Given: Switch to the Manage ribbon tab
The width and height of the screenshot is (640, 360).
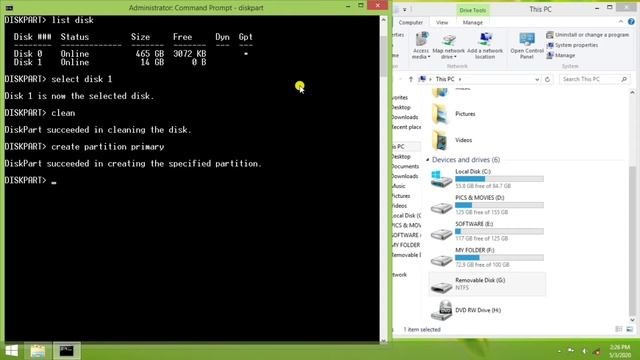Looking at the screenshot, I should [x=473, y=22].
